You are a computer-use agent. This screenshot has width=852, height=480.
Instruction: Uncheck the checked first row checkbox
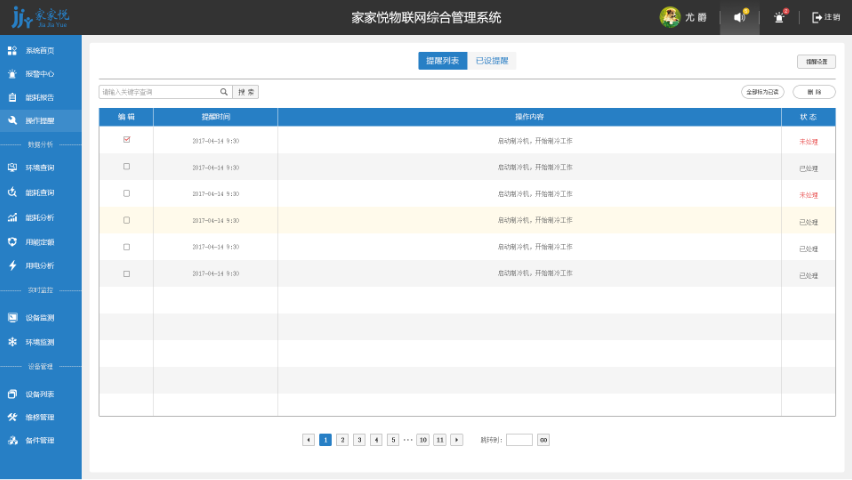pyautogui.click(x=126, y=140)
